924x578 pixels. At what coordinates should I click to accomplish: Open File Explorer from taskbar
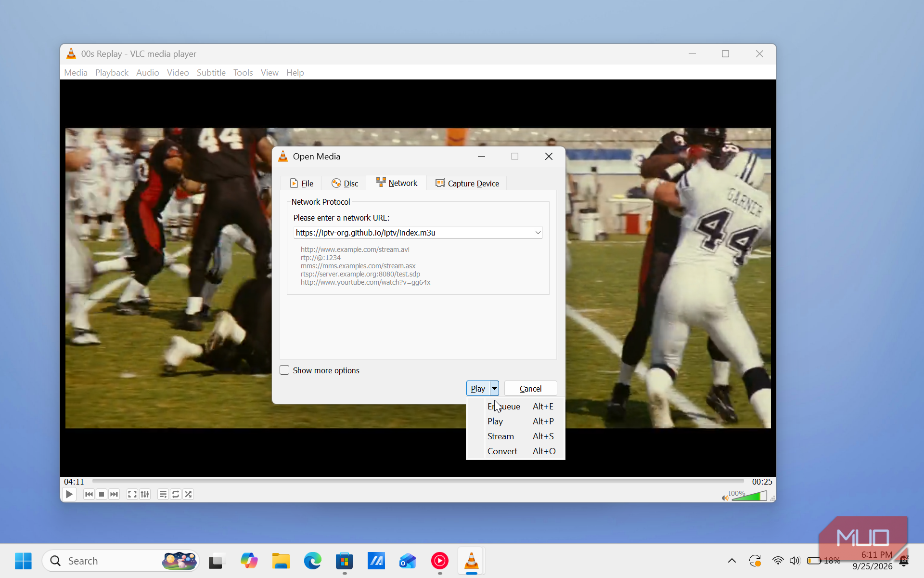pyautogui.click(x=281, y=561)
